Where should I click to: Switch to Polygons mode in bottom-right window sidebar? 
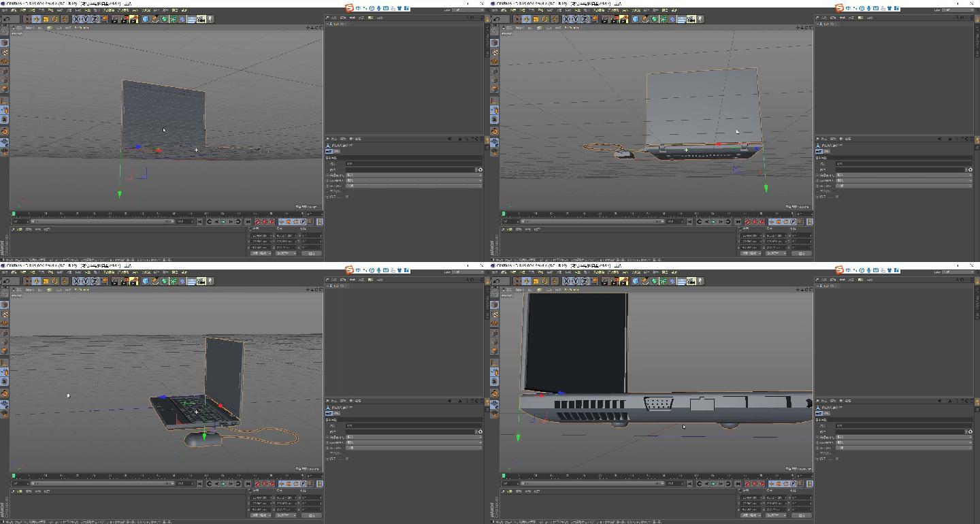click(495, 350)
